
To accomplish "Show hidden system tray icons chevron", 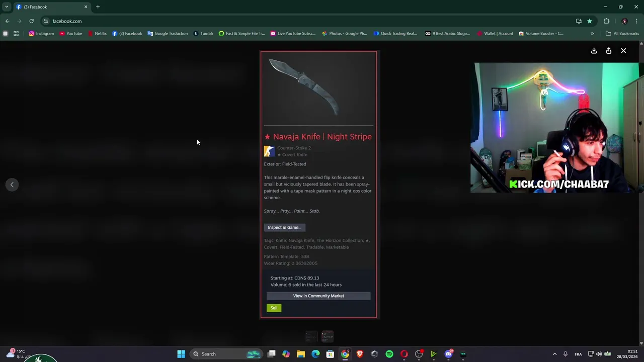I will (554, 354).
